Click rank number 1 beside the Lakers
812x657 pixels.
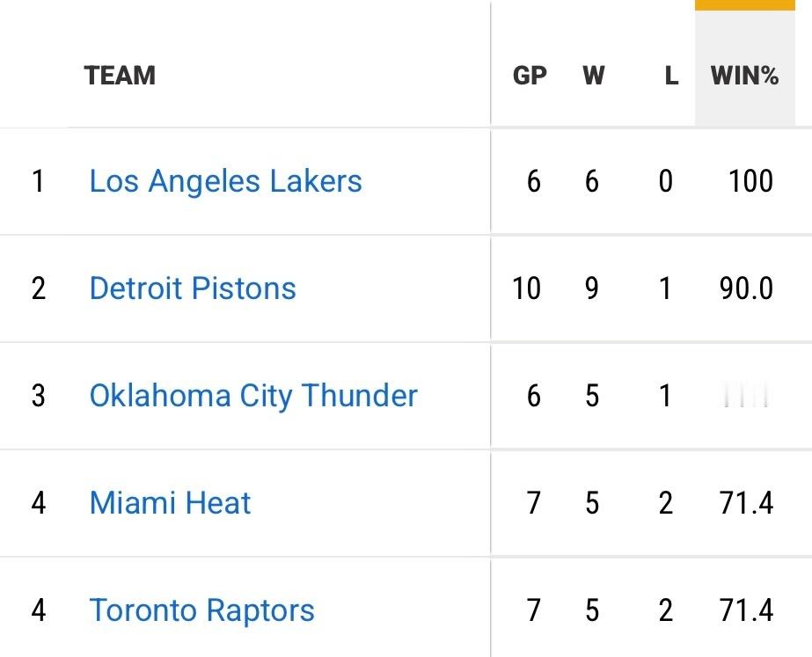coord(38,181)
